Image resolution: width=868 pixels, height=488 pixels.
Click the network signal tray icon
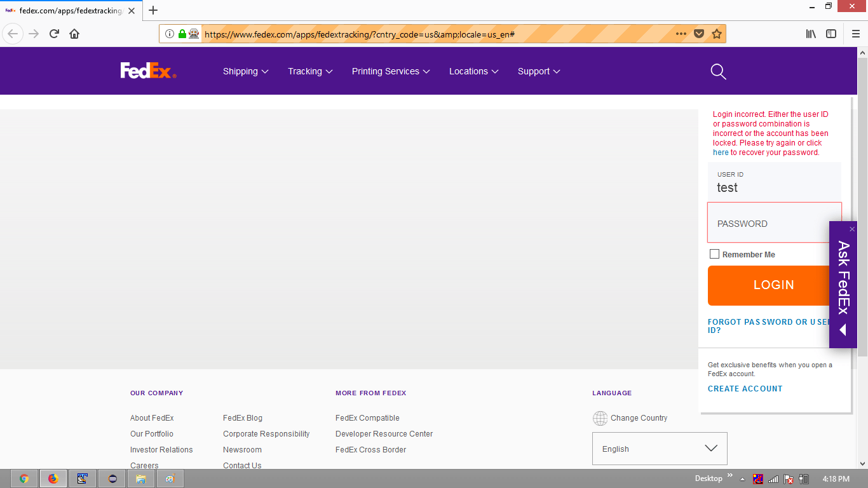pos(773,479)
